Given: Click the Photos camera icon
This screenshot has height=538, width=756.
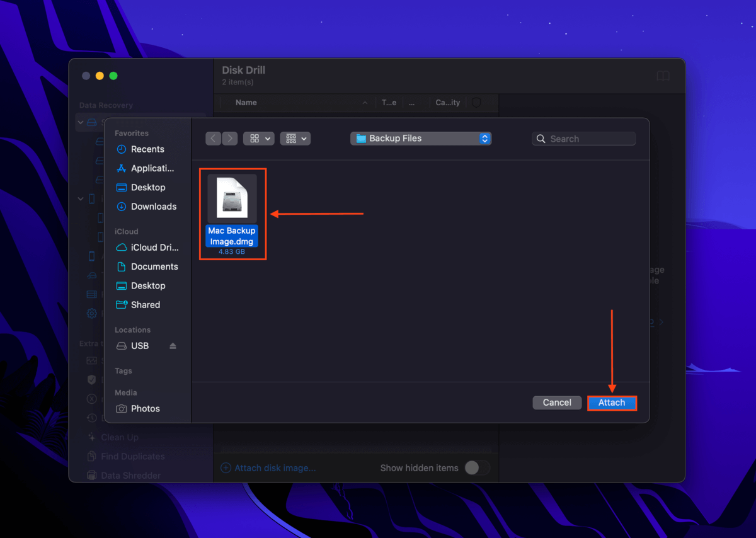Looking at the screenshot, I should coord(122,408).
